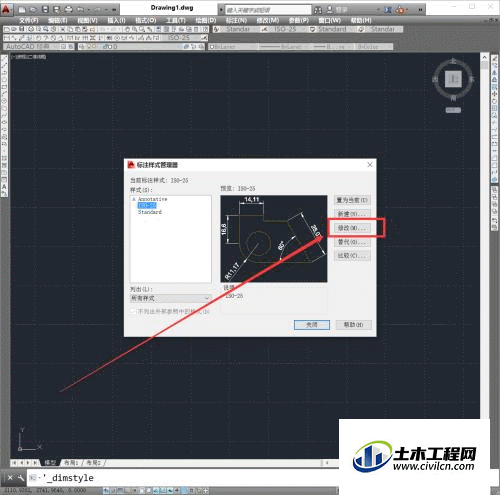Click the Save As icon in quick access toolbar
The image size is (500, 495).
[x=57, y=10]
